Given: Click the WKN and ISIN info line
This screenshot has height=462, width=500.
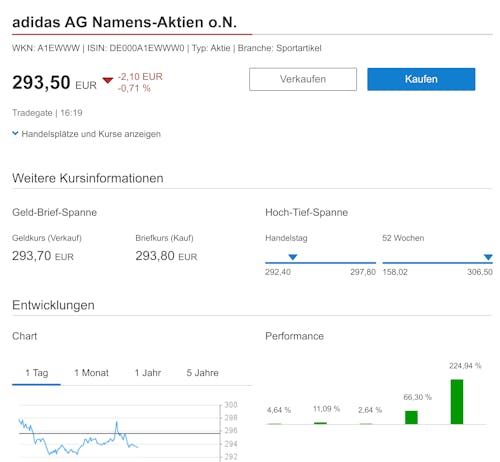Looking at the screenshot, I should coord(167,48).
